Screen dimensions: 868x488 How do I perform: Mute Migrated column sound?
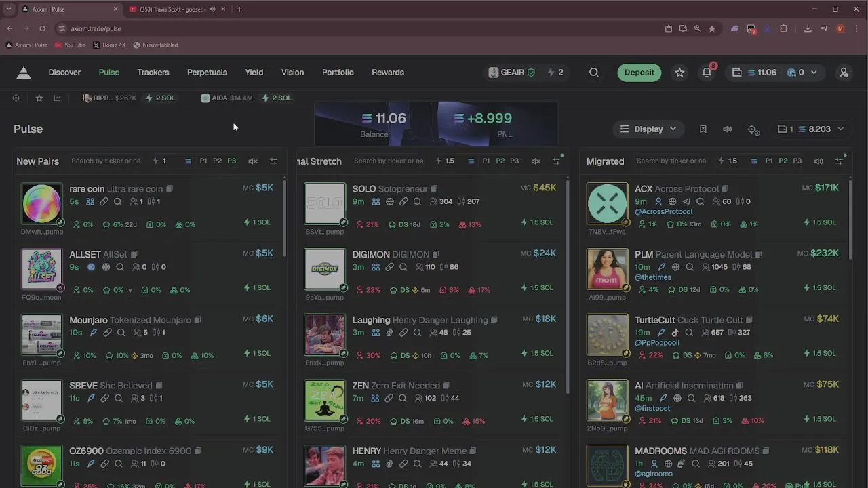coord(818,161)
